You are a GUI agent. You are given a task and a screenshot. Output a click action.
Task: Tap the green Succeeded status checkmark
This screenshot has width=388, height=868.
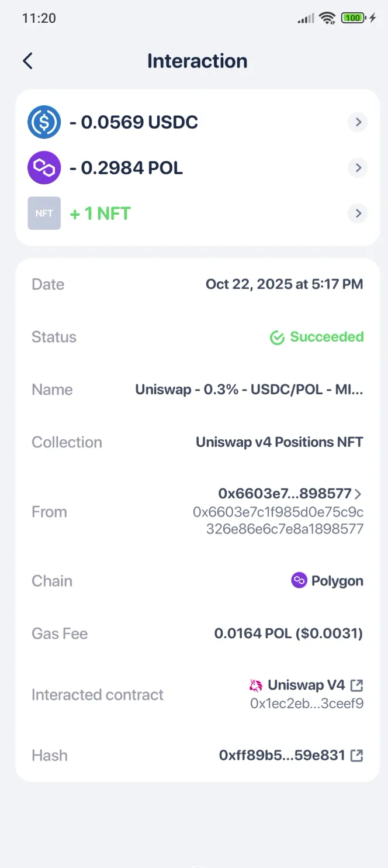(x=277, y=337)
